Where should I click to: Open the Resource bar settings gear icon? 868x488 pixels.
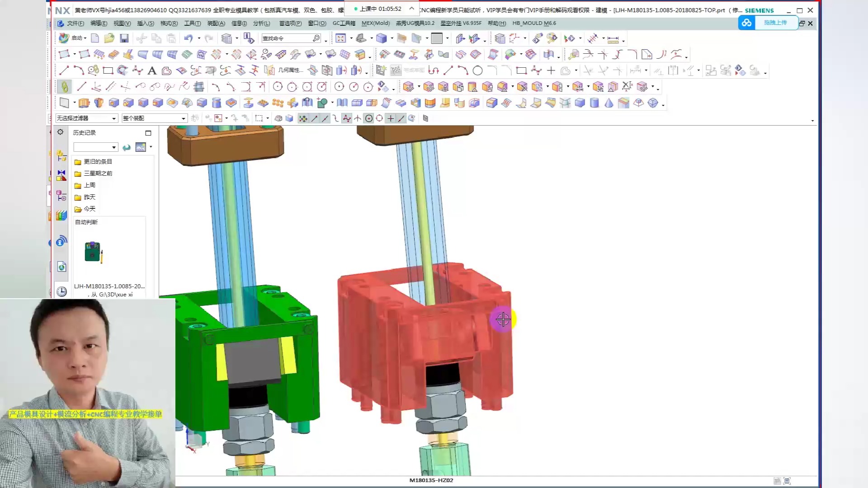60,132
